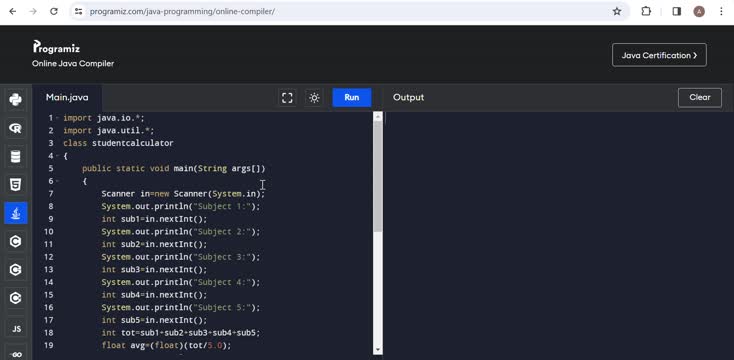Screen dimensions: 734x360
Task: Collapse code fold at line 1
Action: tap(57, 118)
